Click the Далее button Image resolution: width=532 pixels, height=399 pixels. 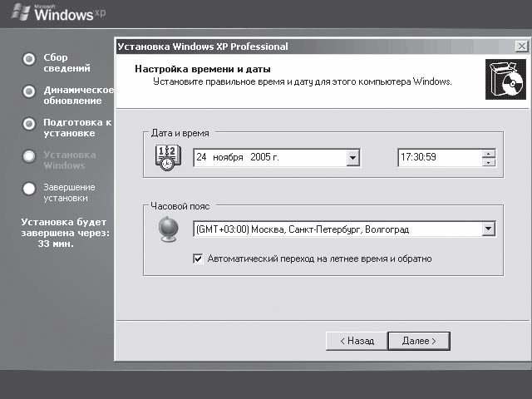pyautogui.click(x=419, y=341)
